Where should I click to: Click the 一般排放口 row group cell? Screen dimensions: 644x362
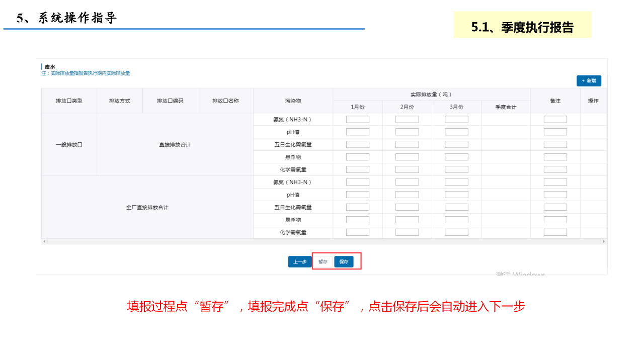(x=69, y=145)
